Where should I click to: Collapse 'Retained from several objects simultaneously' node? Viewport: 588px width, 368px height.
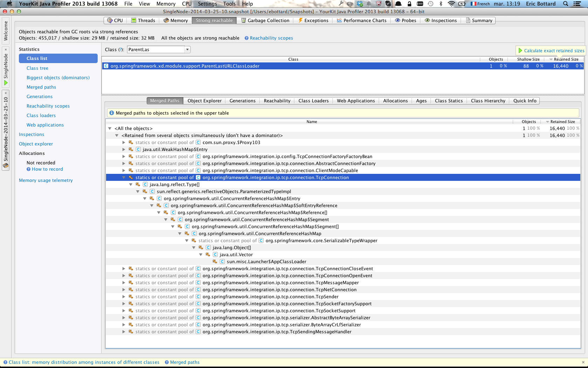[x=117, y=136]
